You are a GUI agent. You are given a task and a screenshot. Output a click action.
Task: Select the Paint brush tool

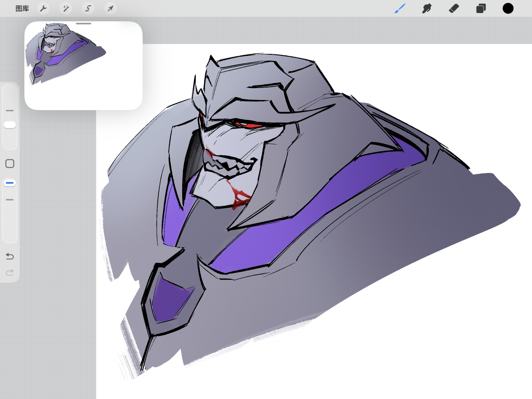(400, 9)
